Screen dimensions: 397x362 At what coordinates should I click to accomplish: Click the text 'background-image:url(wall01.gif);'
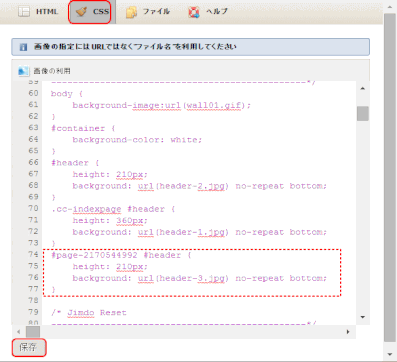point(162,105)
